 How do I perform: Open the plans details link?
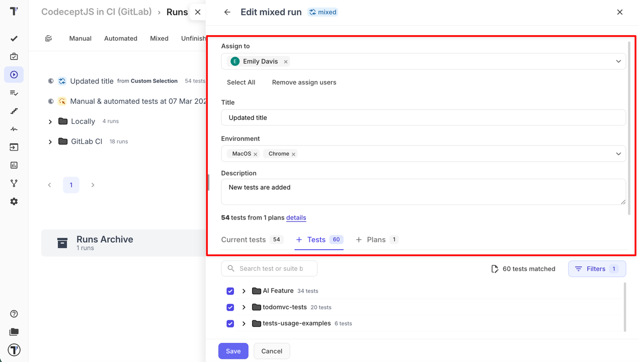coord(296,218)
